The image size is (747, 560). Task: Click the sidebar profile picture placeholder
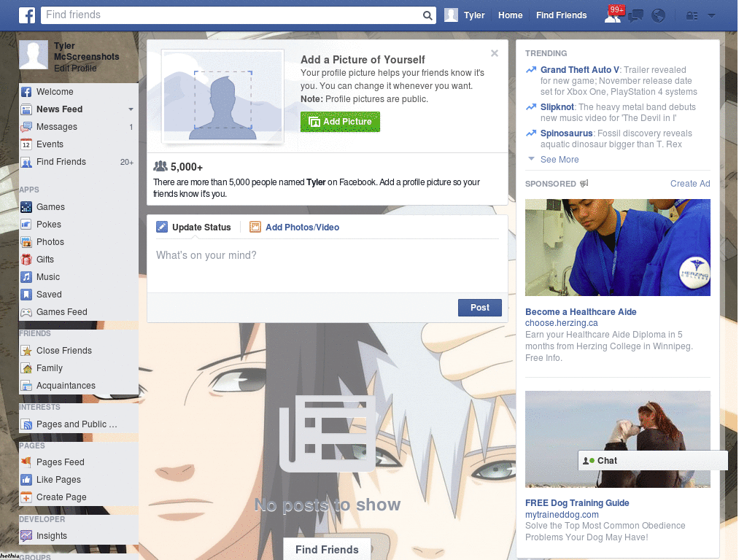(34, 55)
